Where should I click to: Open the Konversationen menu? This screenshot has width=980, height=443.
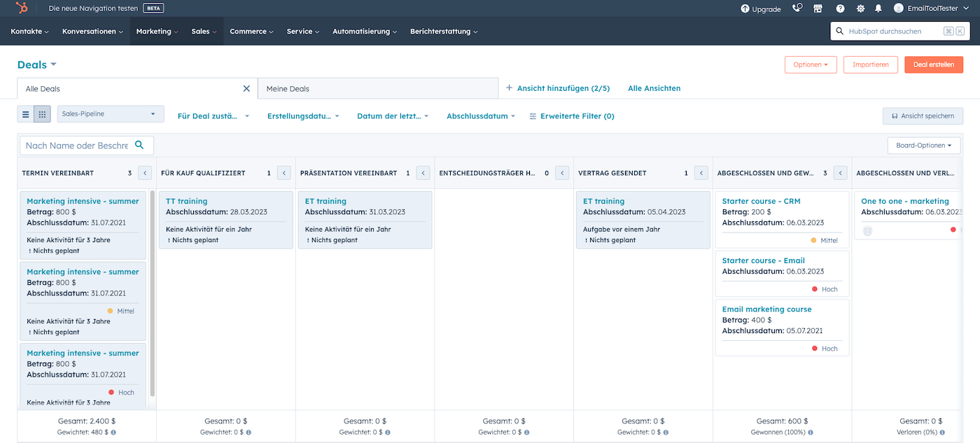pyautogui.click(x=92, y=31)
